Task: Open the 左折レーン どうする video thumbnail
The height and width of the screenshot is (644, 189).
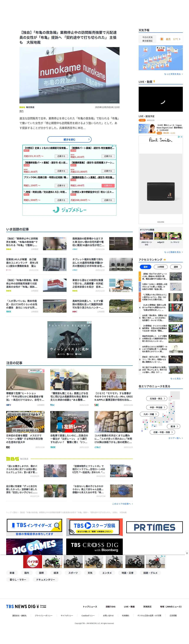Action: (69, 422)
